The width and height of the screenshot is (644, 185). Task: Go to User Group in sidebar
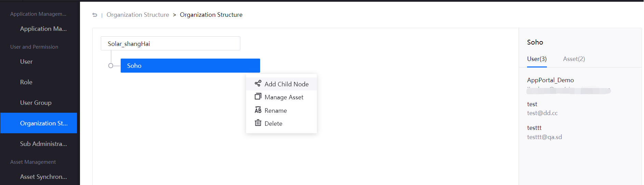[36, 103]
